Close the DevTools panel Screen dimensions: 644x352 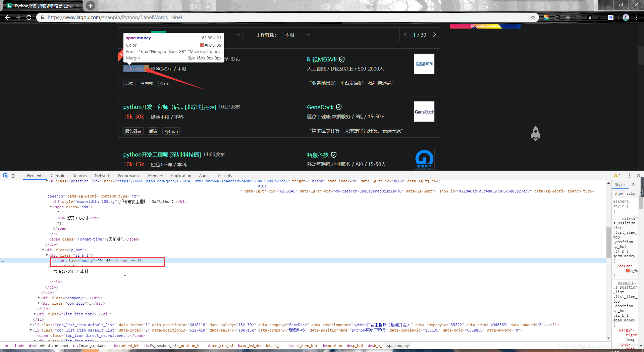[x=639, y=175]
